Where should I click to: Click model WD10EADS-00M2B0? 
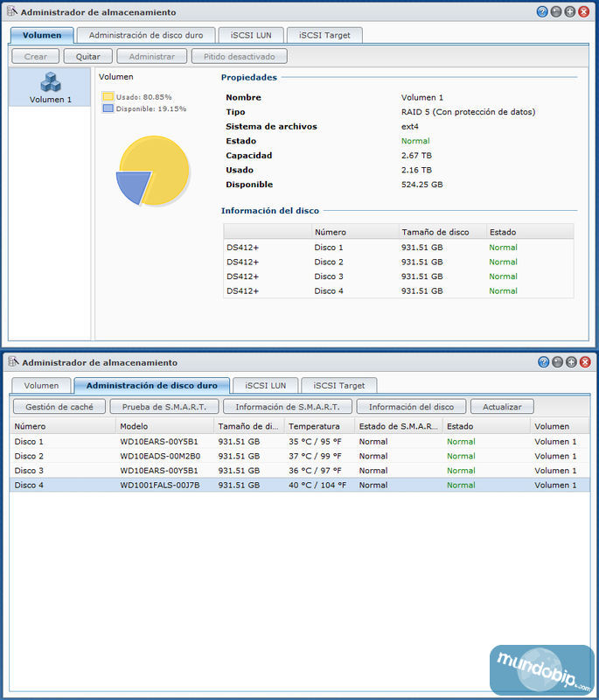point(160,456)
